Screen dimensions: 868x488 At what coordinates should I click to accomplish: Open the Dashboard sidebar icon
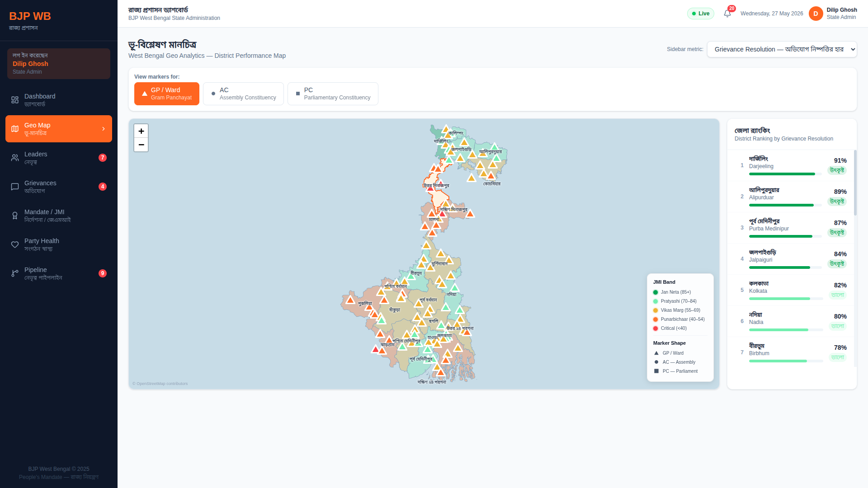click(15, 100)
